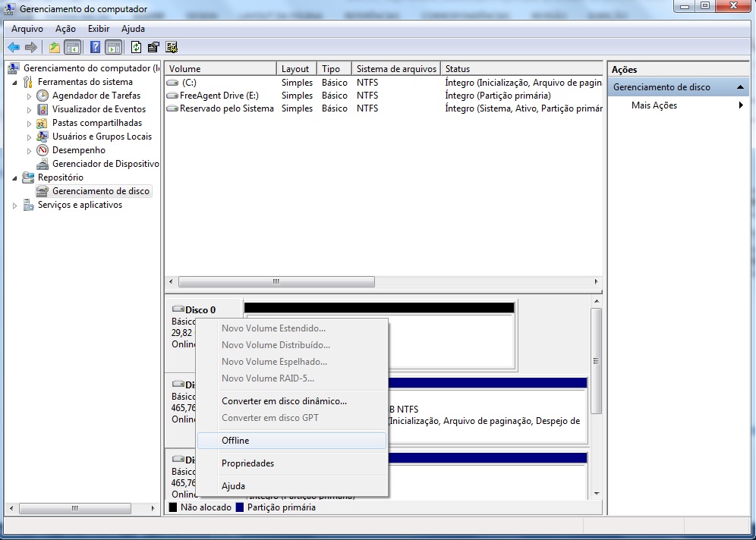The height and width of the screenshot is (540, 756).
Task: Select the Desempenho gauge icon
Action: 43,150
